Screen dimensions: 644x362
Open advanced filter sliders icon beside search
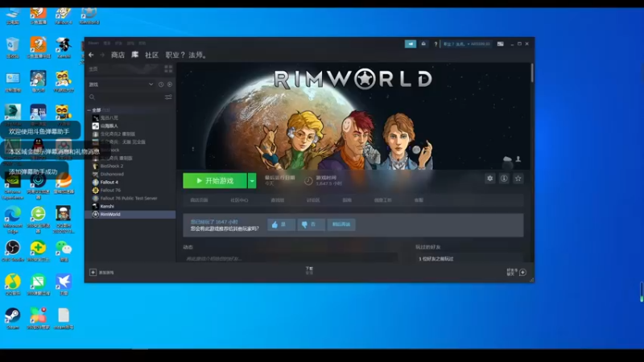tap(168, 97)
